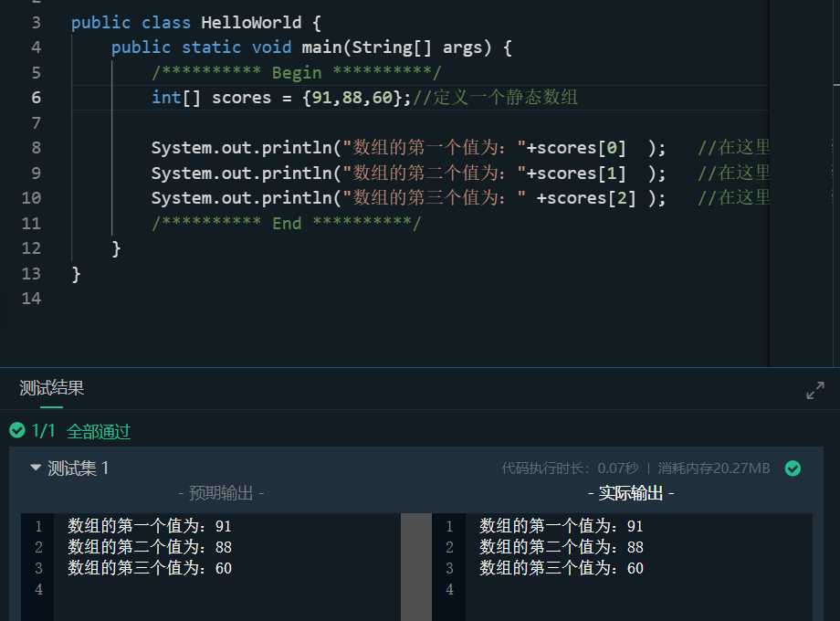Click line number 14 in the gutter
The image size is (840, 621).
(x=31, y=299)
